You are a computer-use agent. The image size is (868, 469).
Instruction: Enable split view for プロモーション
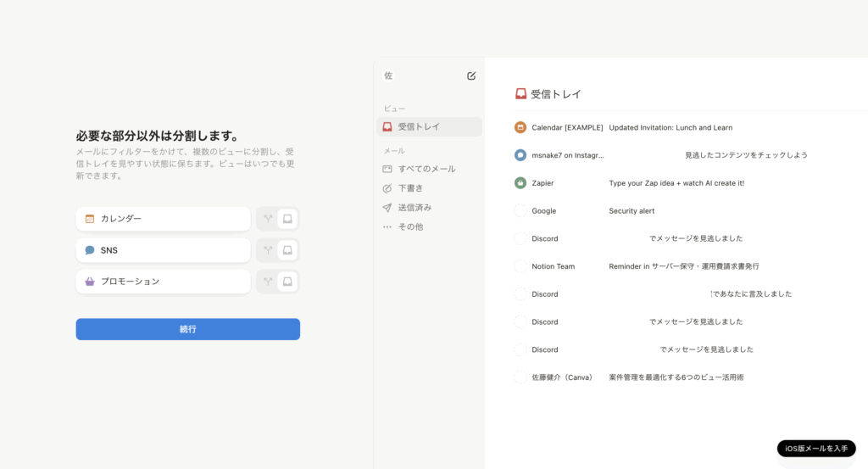click(x=268, y=282)
